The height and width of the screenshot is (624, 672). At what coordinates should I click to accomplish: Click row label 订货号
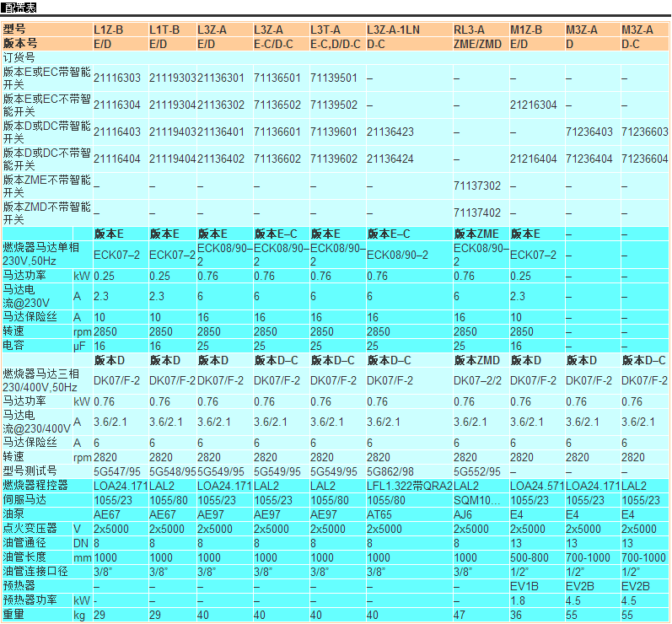[19, 58]
